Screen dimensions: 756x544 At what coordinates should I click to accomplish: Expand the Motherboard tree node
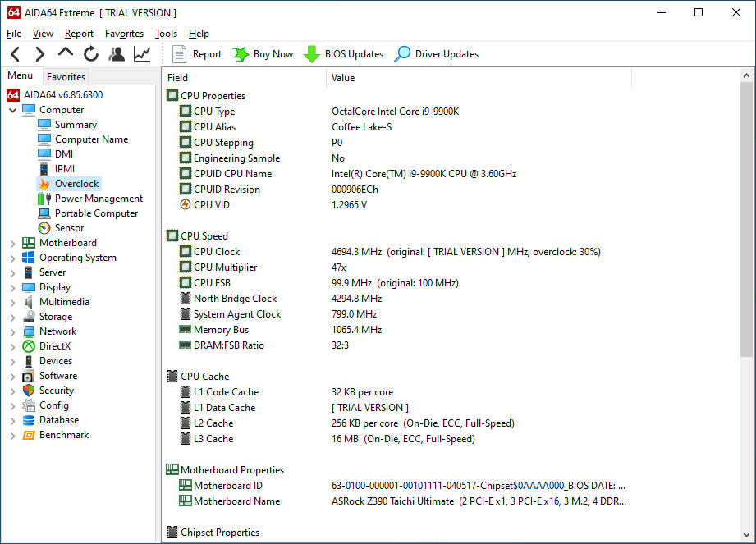coord(12,244)
